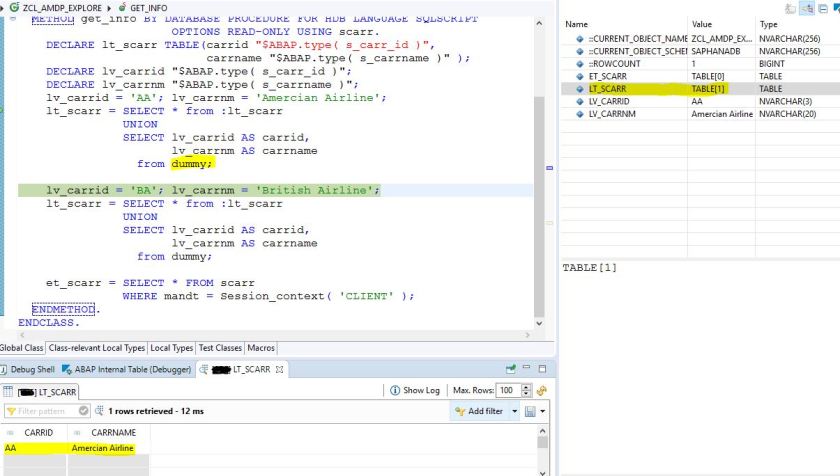The height and width of the screenshot is (476, 840).
Task: Click the refresh icon beside Max. Rows
Action: (542, 390)
